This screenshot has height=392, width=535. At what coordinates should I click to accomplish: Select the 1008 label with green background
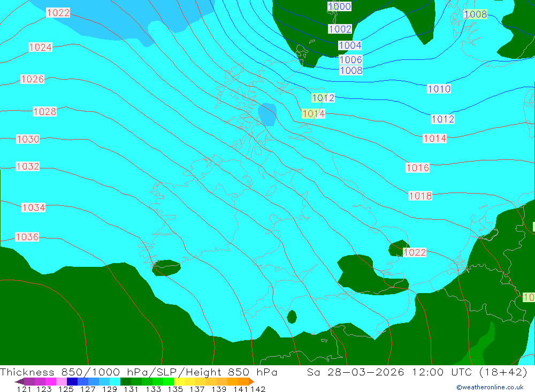click(x=476, y=14)
